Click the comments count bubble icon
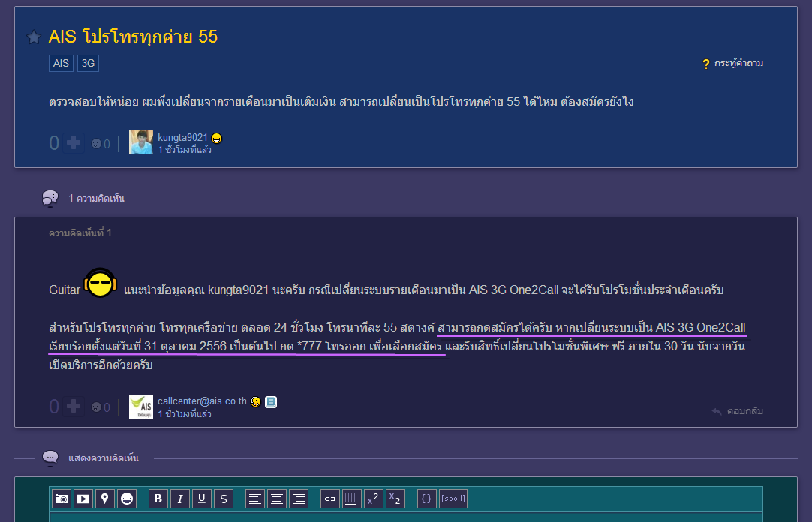 tap(50, 199)
